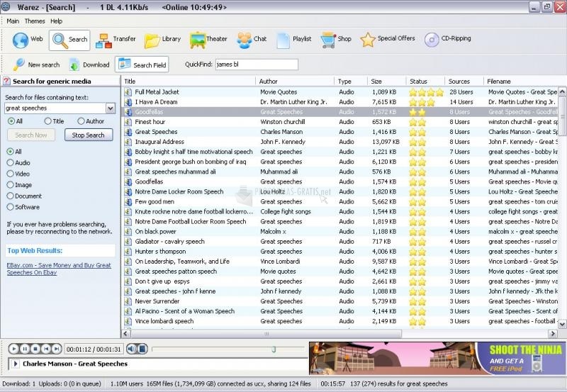Select the Video media type radio
The height and width of the screenshot is (392, 567).
tap(10, 174)
